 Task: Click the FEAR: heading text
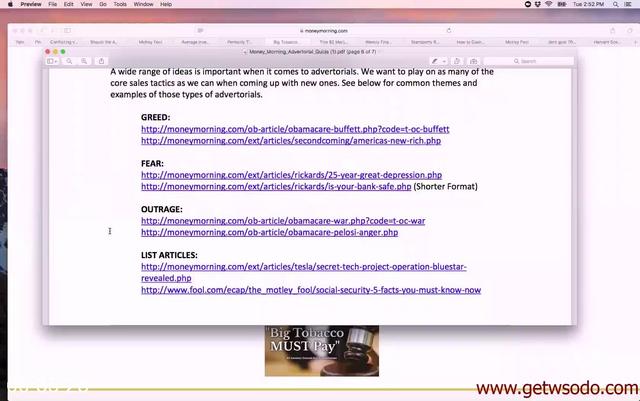click(152, 163)
